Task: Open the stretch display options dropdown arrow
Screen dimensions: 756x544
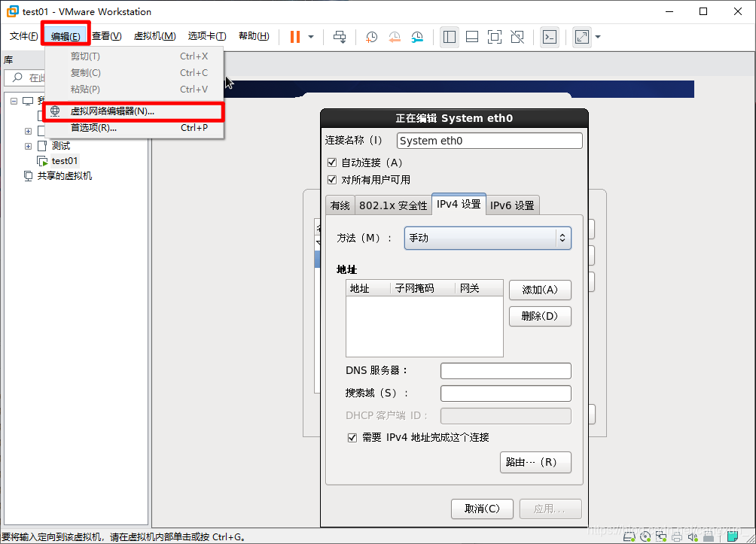Action: (598, 37)
